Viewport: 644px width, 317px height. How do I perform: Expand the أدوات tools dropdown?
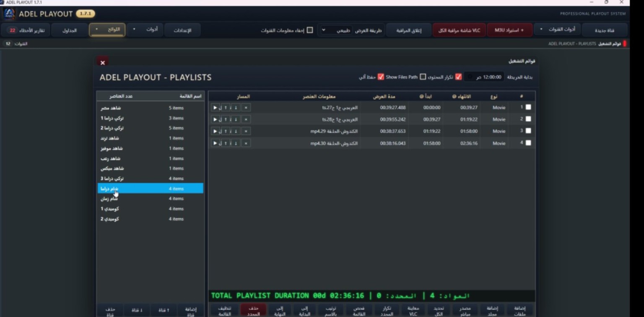point(145,29)
